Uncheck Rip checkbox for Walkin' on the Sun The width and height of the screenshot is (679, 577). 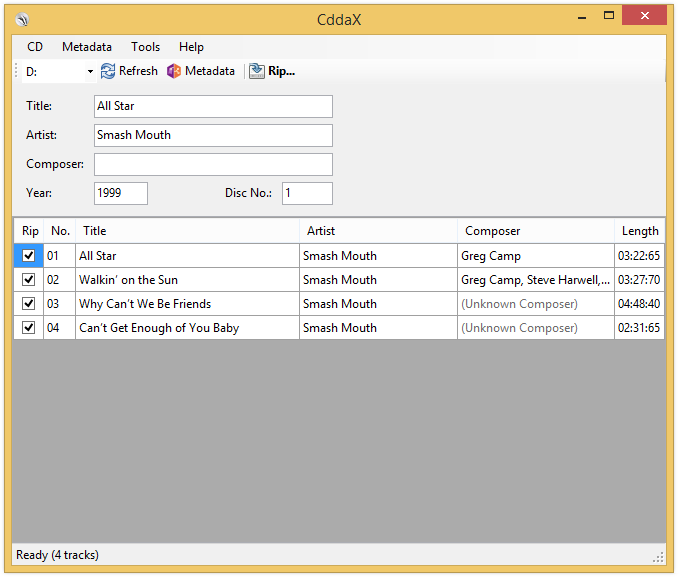tap(29, 280)
